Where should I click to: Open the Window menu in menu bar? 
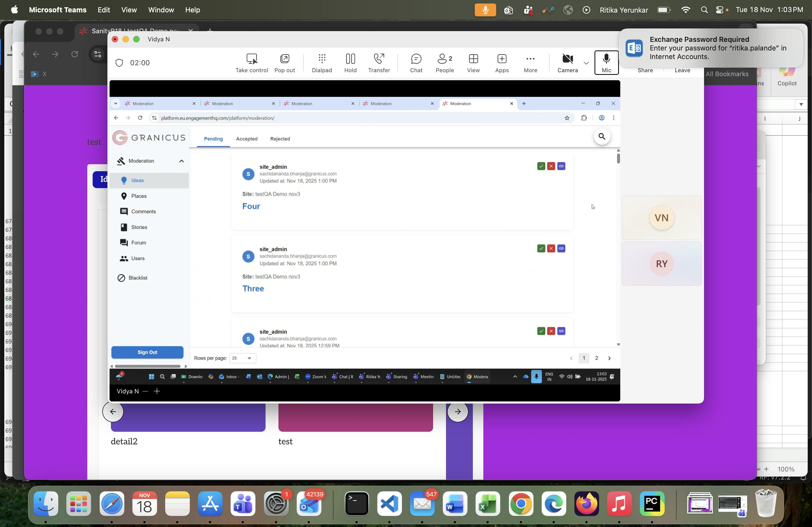161,10
